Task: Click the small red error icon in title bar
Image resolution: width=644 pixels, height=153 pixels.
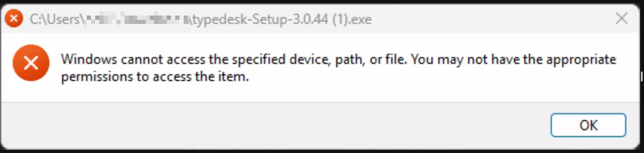Action: (x=14, y=19)
